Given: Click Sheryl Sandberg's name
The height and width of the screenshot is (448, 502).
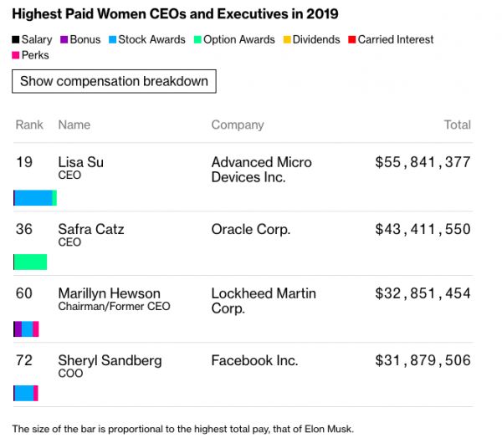Looking at the screenshot, I should point(110,361).
